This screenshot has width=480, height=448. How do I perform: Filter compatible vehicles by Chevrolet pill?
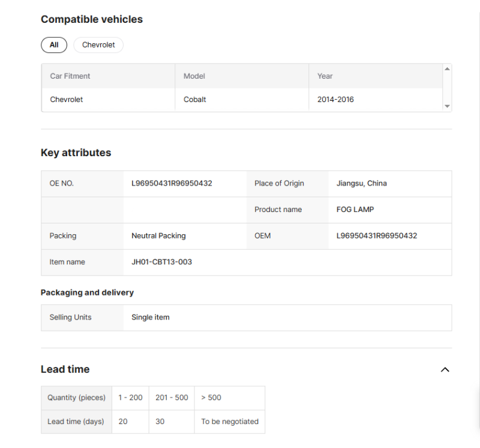point(98,45)
